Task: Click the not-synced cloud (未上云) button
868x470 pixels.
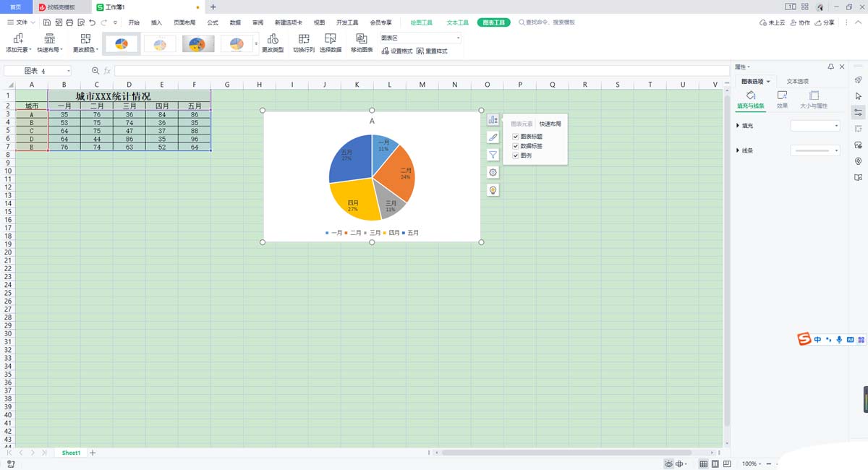Action: point(773,22)
